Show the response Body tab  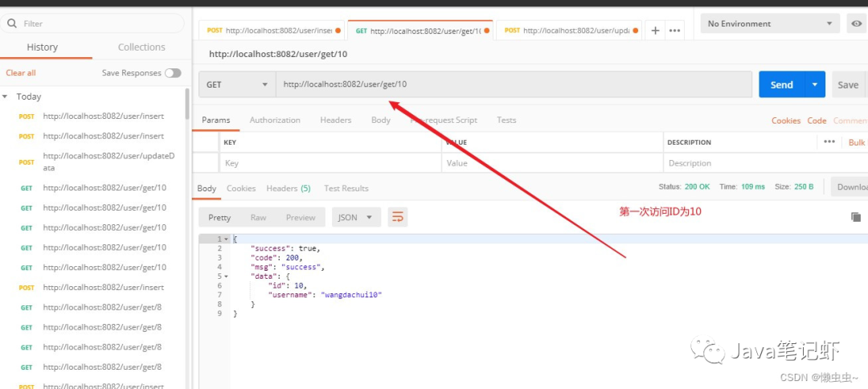coord(207,188)
